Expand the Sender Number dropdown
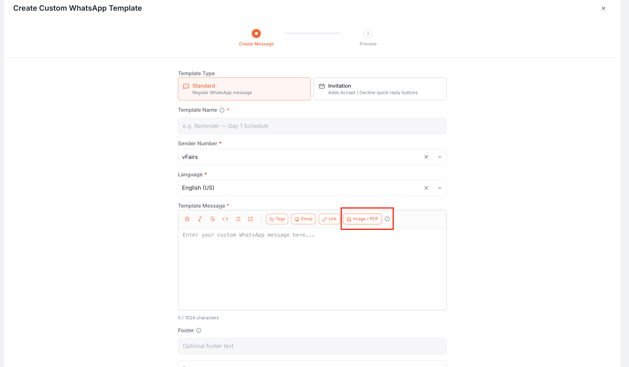Viewport: 629px width, 367px height. [440, 157]
